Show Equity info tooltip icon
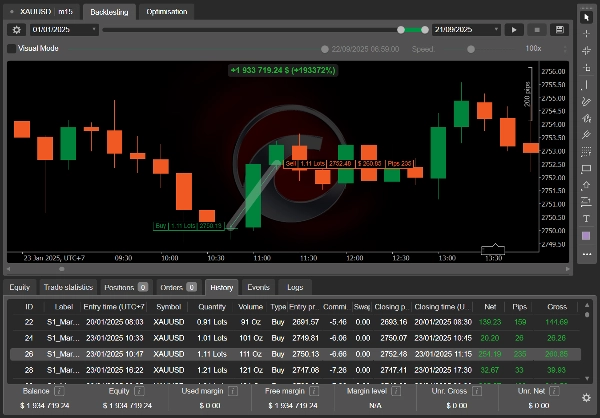The image size is (600, 418). click(140, 391)
